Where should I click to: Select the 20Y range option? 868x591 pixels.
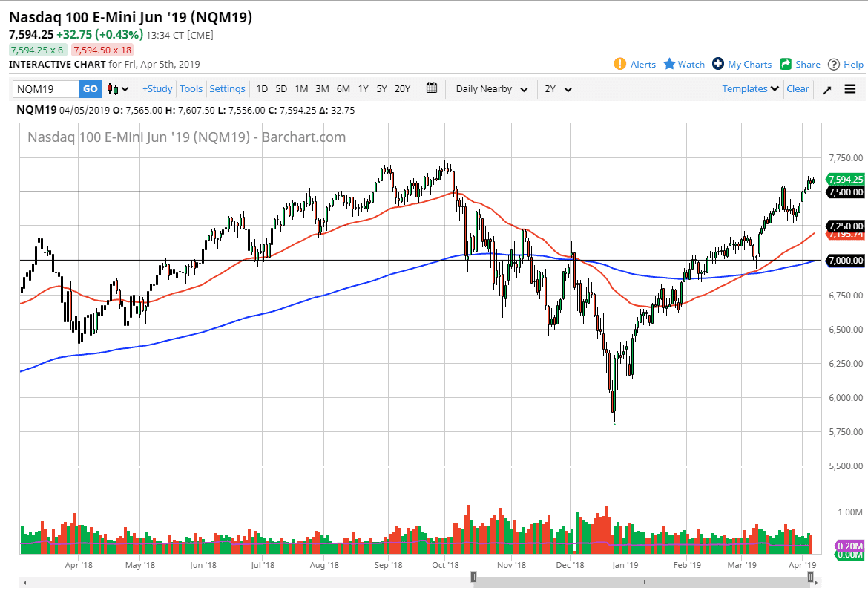pyautogui.click(x=402, y=88)
